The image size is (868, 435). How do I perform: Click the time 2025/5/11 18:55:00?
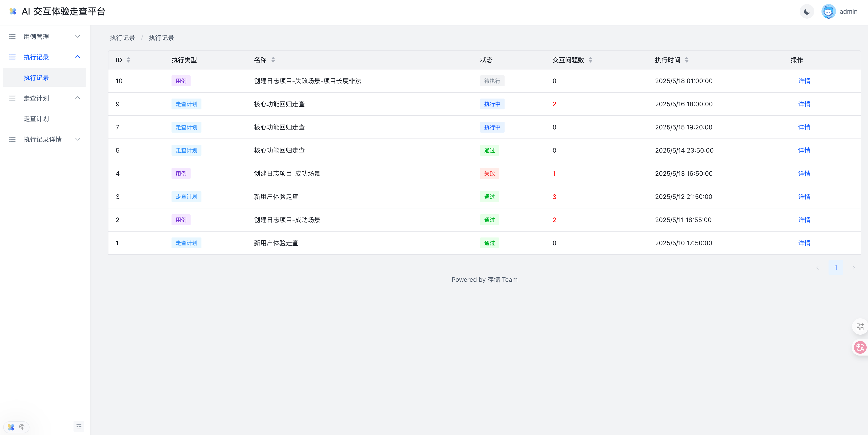[683, 220]
